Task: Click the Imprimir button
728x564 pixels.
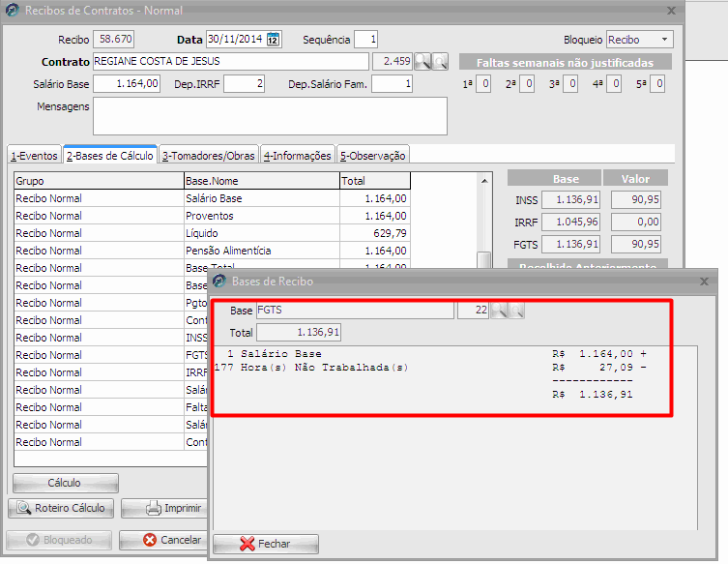Action: pos(164,508)
